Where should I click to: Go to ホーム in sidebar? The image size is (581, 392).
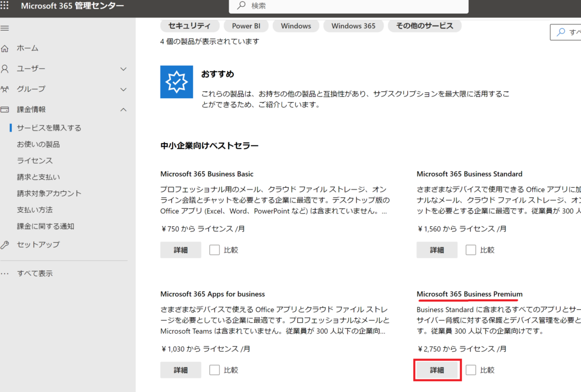(27, 48)
